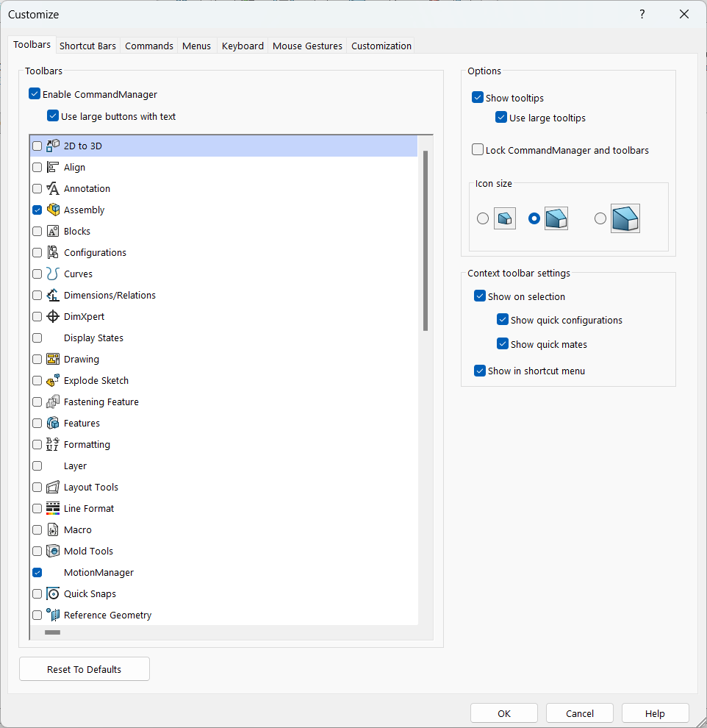
Task: Toggle the Show tooltips checkbox
Action: tap(478, 98)
